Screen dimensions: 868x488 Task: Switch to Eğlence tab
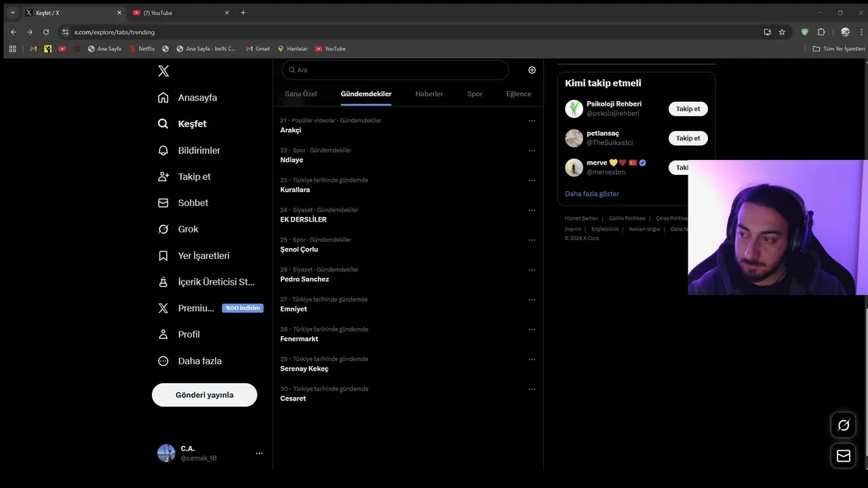pos(519,94)
